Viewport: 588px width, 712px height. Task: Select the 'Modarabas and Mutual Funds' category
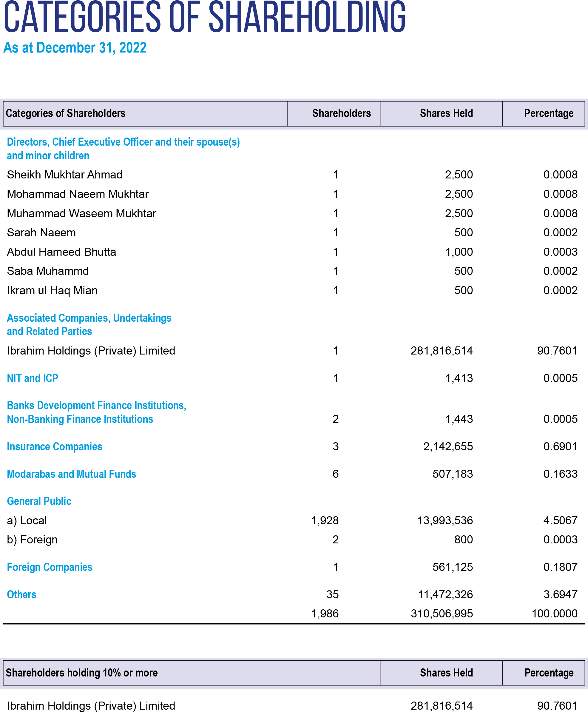(x=72, y=474)
